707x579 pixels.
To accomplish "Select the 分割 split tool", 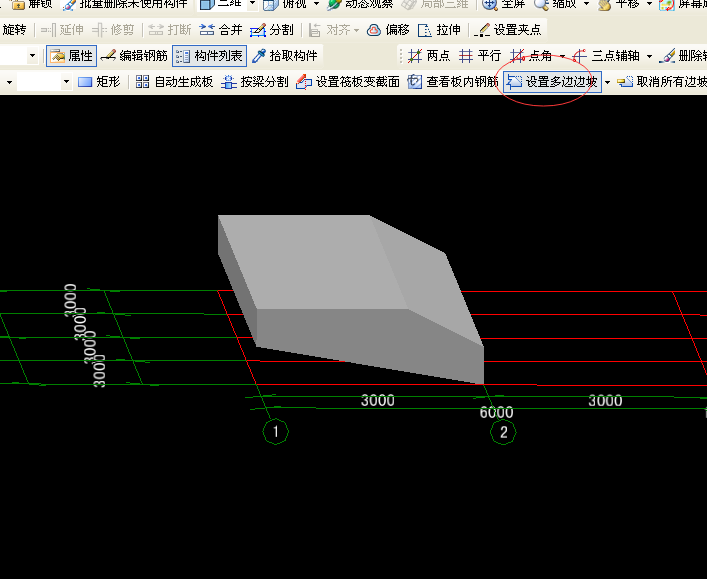I will pyautogui.click(x=272, y=30).
